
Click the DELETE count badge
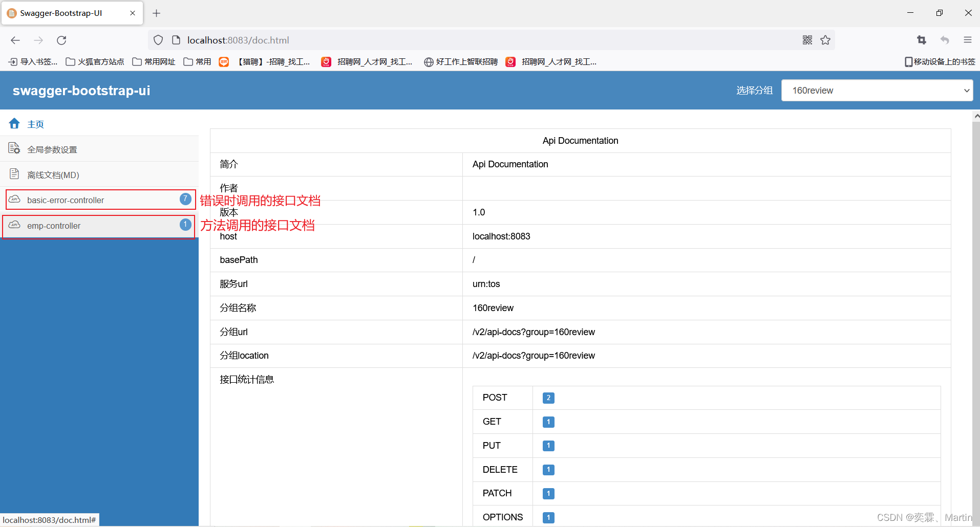548,470
